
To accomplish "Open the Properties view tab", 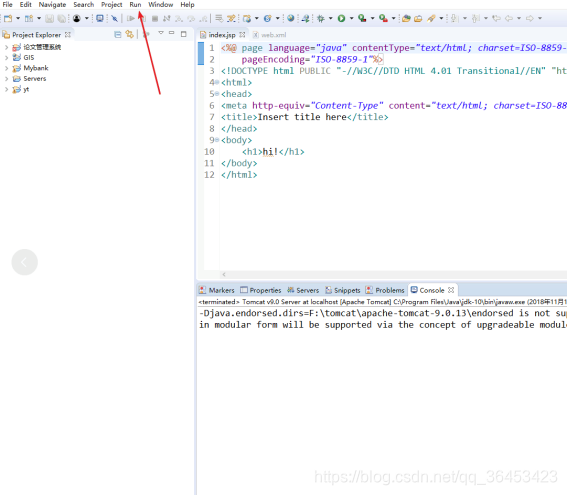I will click(x=261, y=290).
